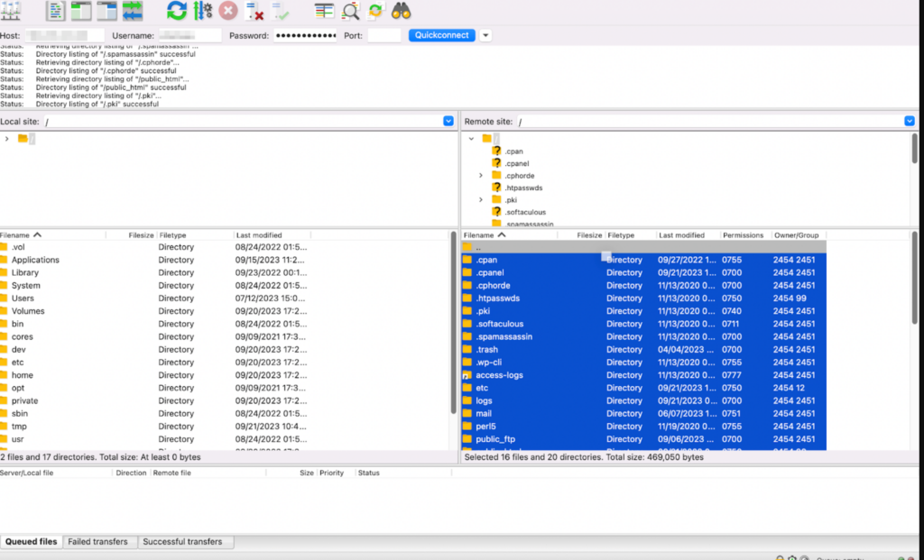Viewport: 924px width, 560px height.
Task: Toggle message log display icon
Action: pos(56,12)
